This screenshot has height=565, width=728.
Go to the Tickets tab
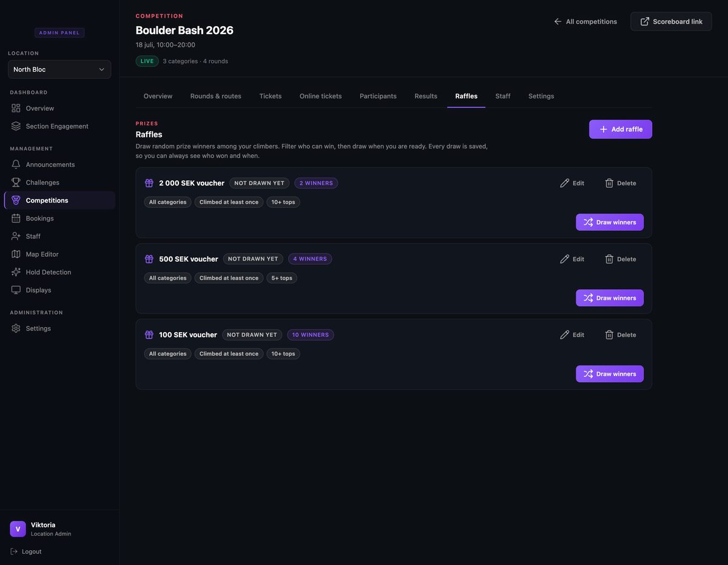(x=271, y=96)
